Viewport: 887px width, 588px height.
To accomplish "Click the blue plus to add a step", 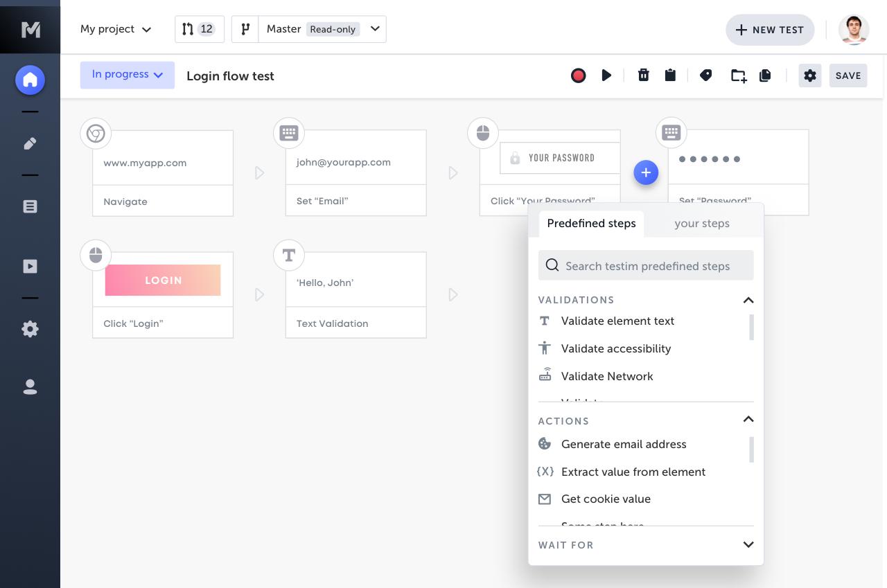I will pyautogui.click(x=646, y=172).
